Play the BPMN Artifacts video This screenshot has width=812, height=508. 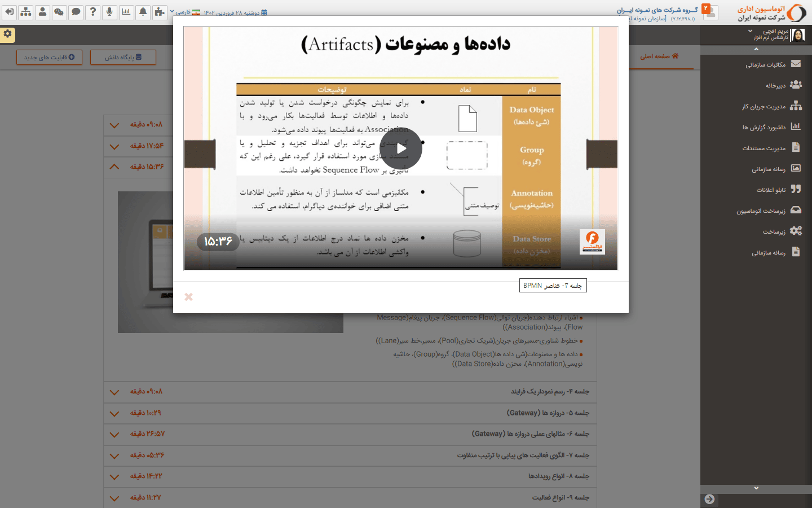tap(400, 148)
